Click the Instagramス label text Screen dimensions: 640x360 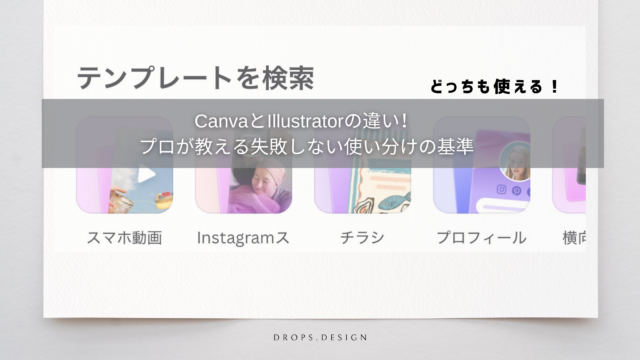pos(243,238)
